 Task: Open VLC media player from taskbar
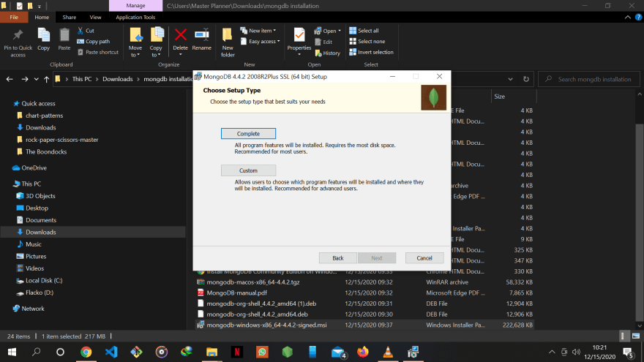pos(388,352)
